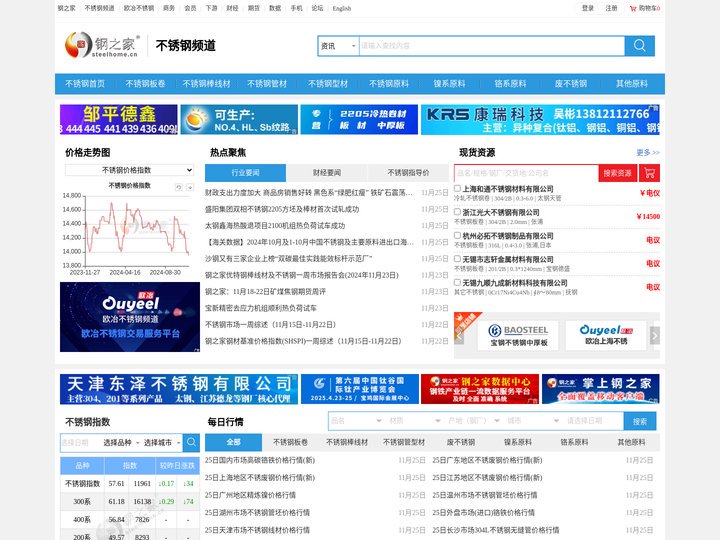
Task: Open 不锈钢管材 in nav bar
Action: [x=267, y=84]
